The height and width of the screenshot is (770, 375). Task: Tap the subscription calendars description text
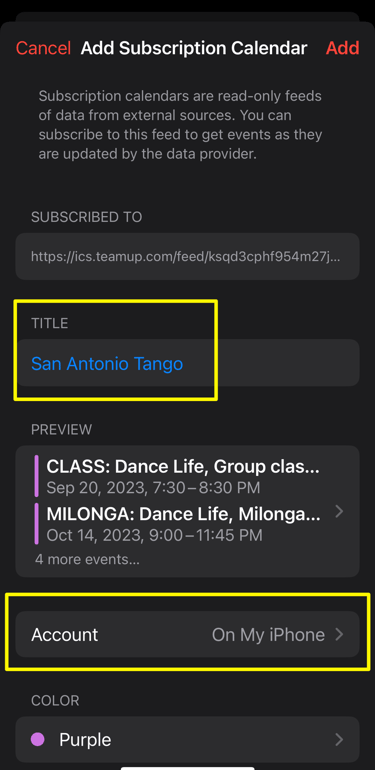click(181, 125)
